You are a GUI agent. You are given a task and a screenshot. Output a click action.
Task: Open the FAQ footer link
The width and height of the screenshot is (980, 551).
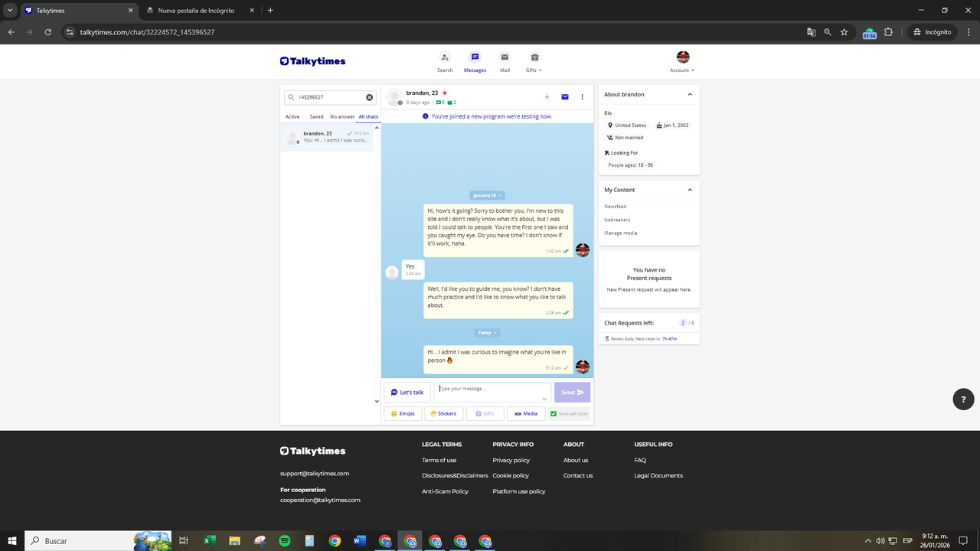[640, 461]
